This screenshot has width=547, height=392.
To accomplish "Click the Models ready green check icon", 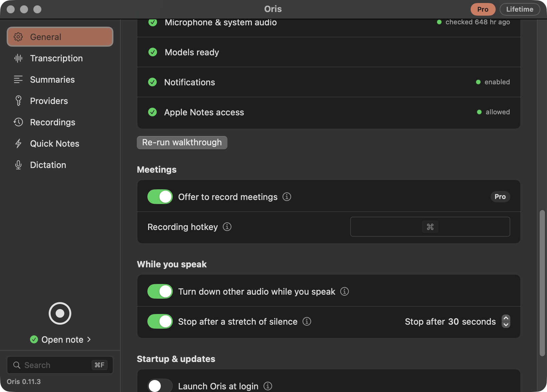I will tap(153, 52).
